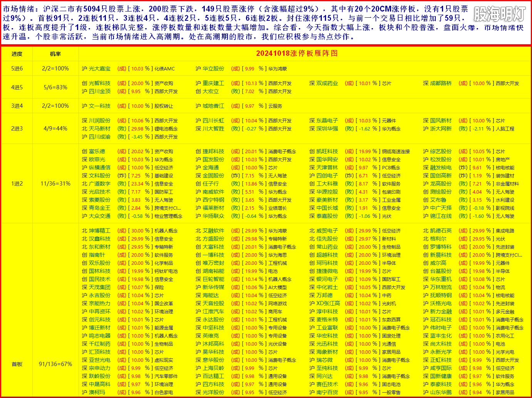
Task: Click stock name 广道数字
Action: coord(100,184)
